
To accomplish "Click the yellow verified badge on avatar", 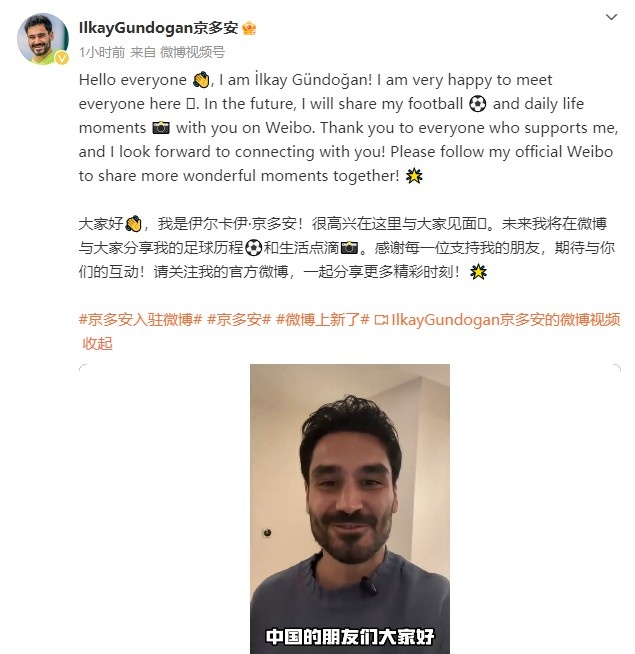I will tap(62, 58).
